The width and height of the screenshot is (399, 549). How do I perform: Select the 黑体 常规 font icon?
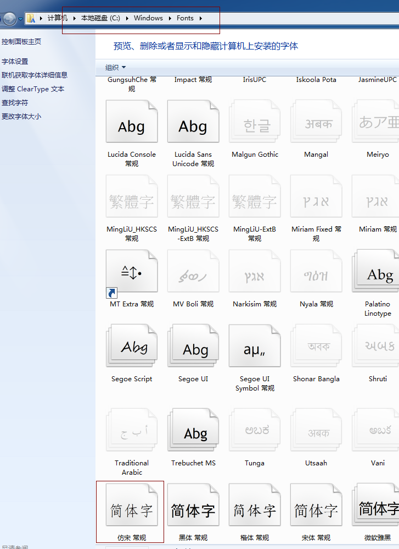(193, 505)
